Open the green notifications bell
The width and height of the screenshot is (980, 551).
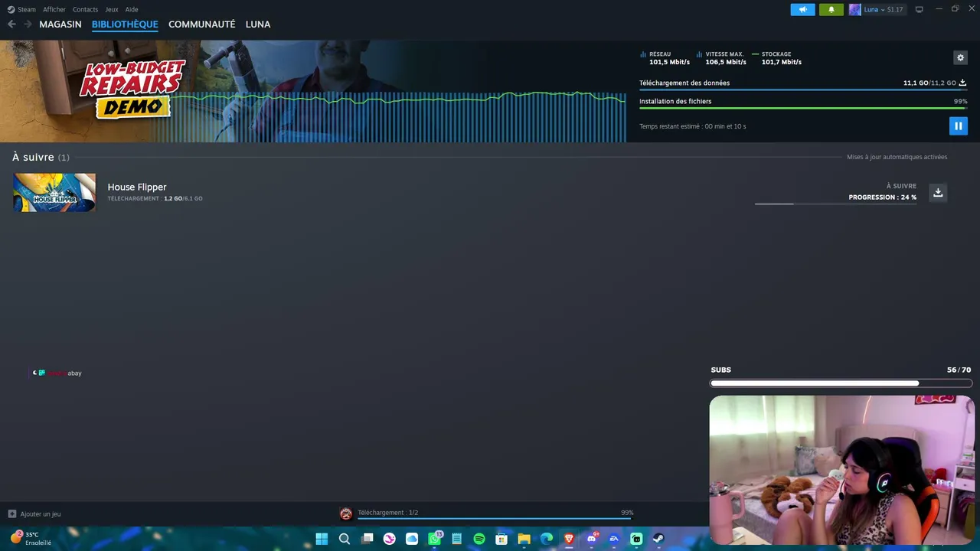coord(831,10)
